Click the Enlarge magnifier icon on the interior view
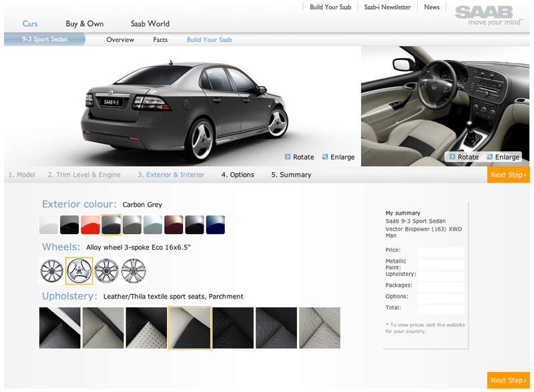Screen dimensions: 534x392 tap(489, 157)
